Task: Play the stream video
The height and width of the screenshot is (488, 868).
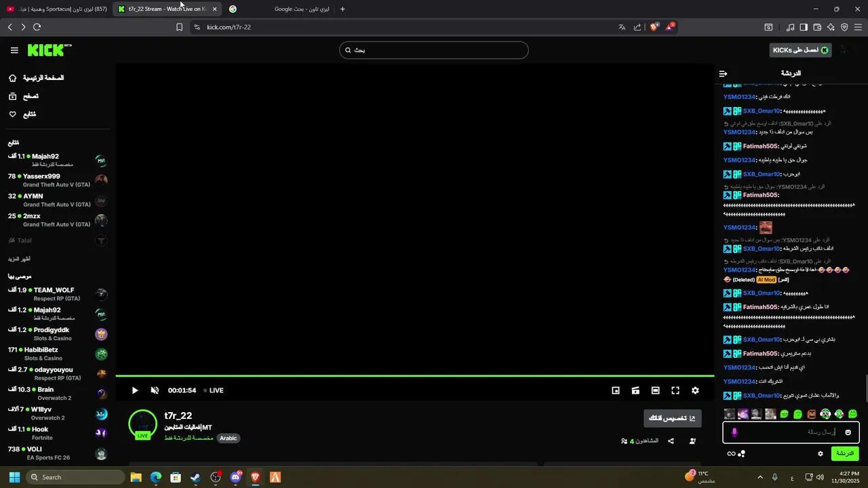Action: [135, 390]
